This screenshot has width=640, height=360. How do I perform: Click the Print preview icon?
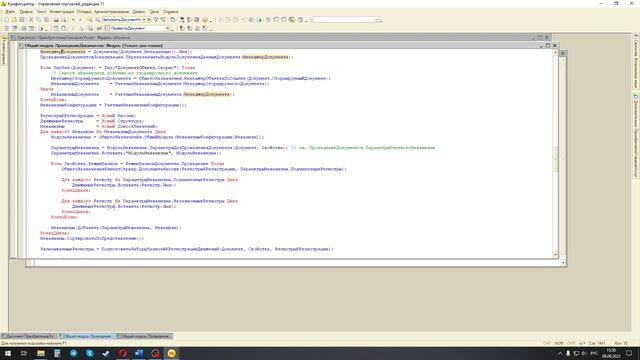(x=64, y=20)
